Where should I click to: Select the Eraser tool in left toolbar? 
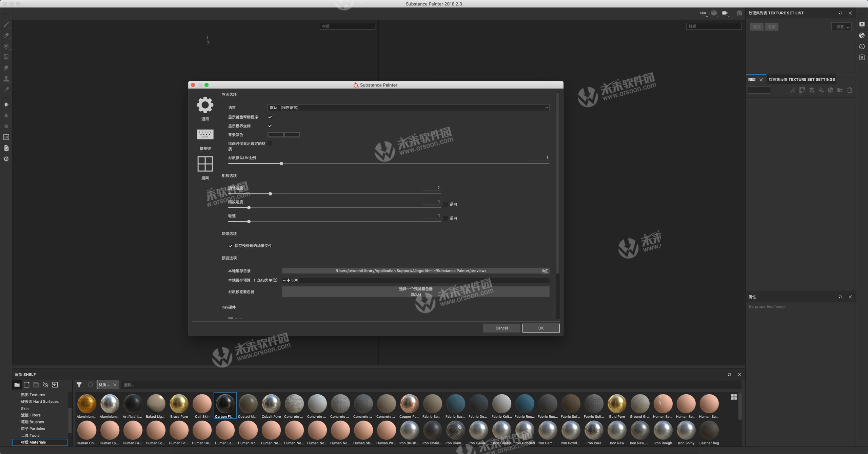tap(6, 35)
